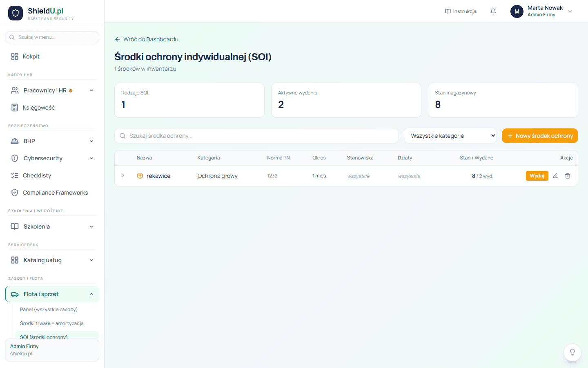
Task: Click the Katalog usług grid icon
Action: click(15, 260)
